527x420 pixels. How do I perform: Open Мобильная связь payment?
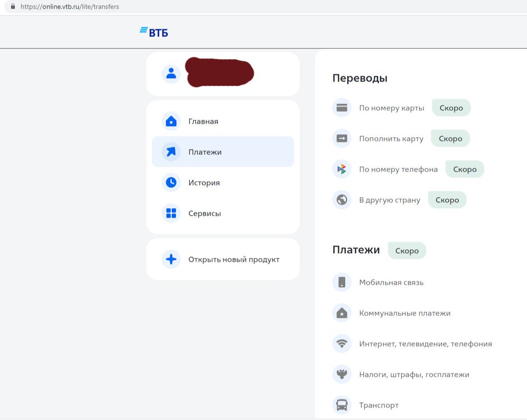[x=391, y=282]
